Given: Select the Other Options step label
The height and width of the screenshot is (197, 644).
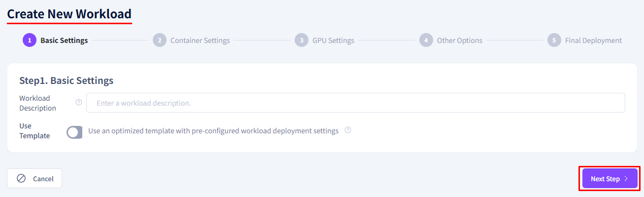Looking at the screenshot, I should 460,40.
